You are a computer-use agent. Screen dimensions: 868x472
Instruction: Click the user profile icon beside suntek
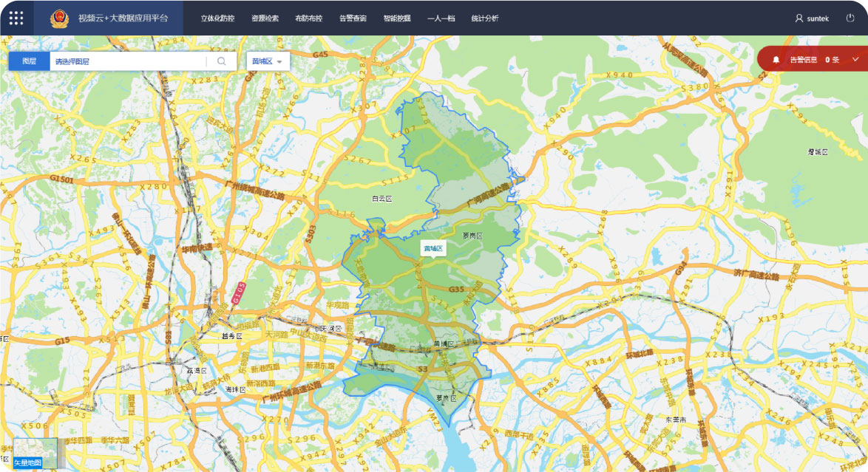pyautogui.click(x=799, y=18)
